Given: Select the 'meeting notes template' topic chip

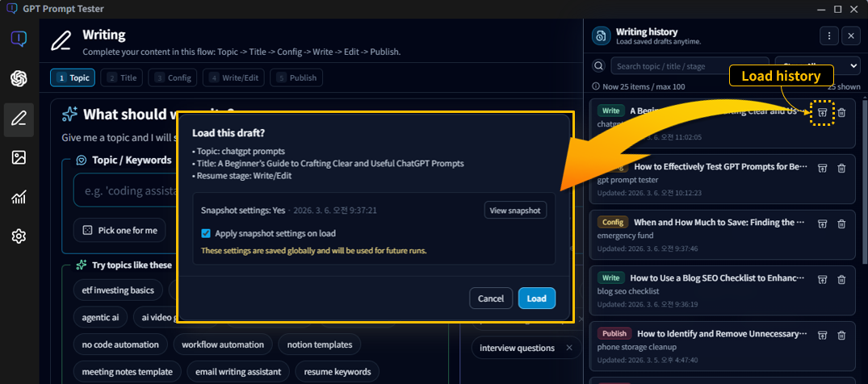Looking at the screenshot, I should point(128,372).
